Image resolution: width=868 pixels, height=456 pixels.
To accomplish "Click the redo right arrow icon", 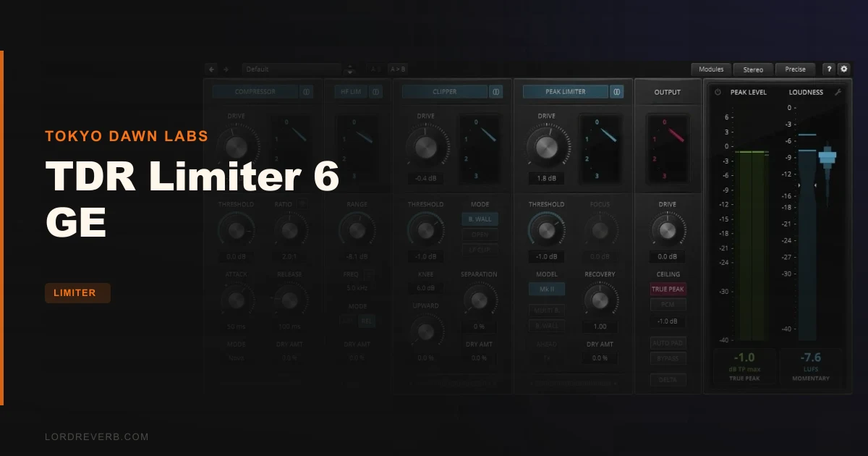I will tap(226, 69).
